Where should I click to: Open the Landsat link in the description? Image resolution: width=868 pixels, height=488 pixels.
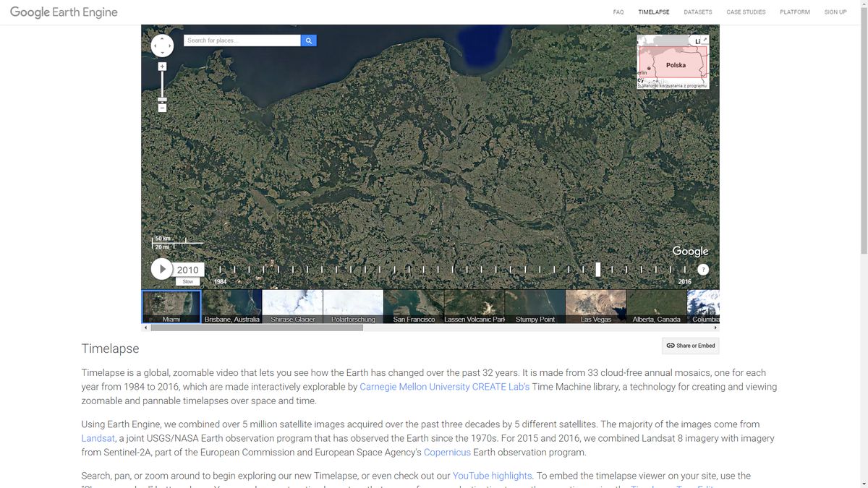98,438
